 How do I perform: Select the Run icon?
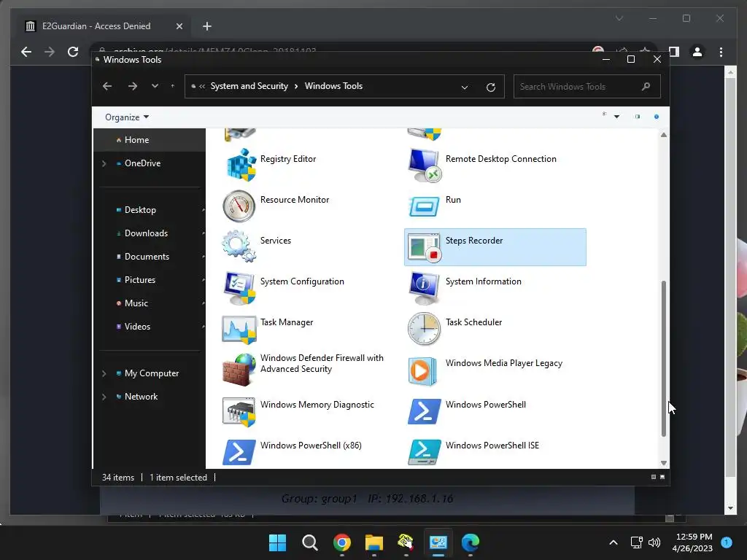(x=424, y=206)
